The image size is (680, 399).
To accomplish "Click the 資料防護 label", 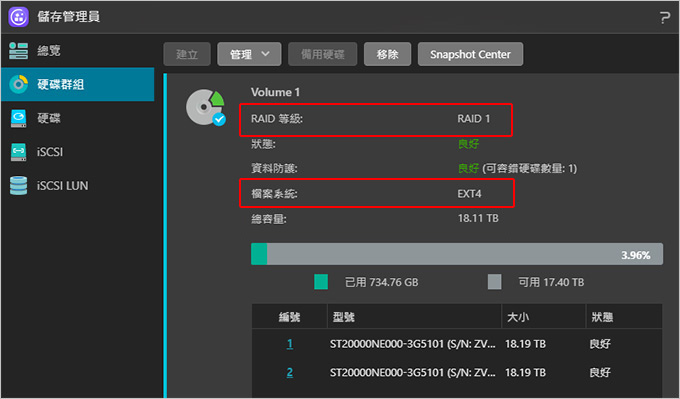I will 275,168.
